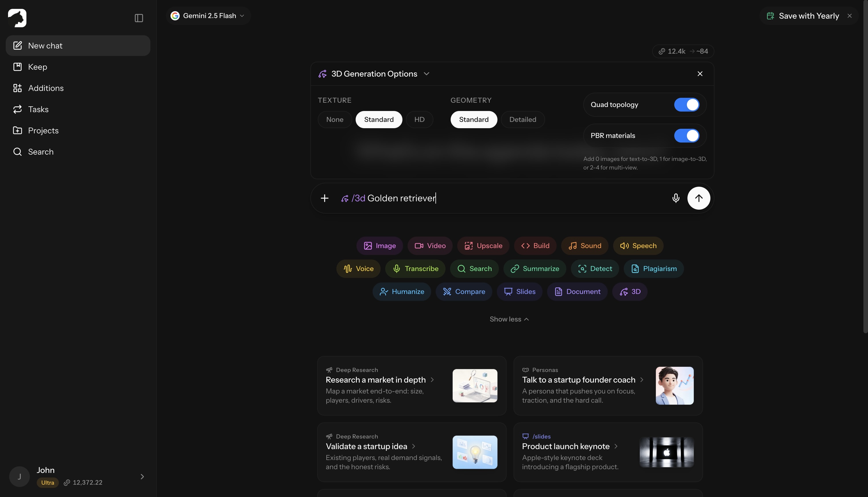This screenshot has width=868, height=497.
Task: Open Tasks in sidebar
Action: pos(78,109)
